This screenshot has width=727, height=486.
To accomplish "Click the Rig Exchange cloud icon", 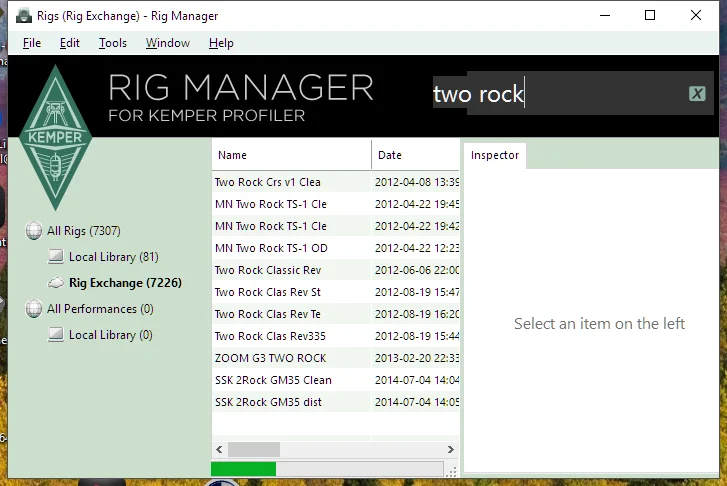I will [x=56, y=283].
